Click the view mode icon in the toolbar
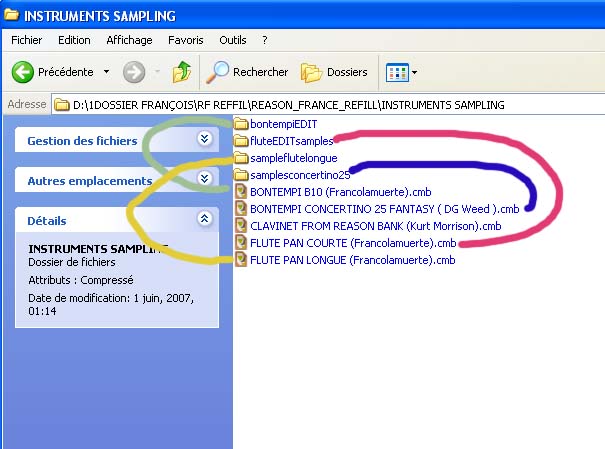Screen dimensions: 605x449 pos(397,72)
